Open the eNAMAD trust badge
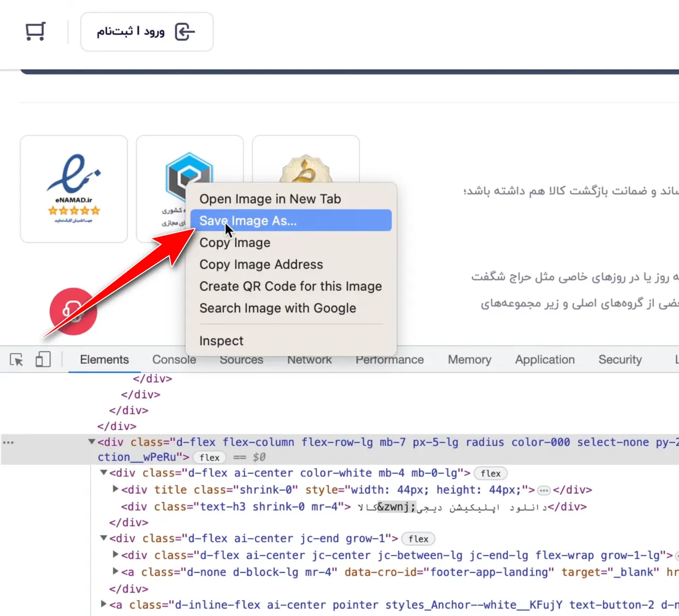This screenshot has height=616, width=679. [x=74, y=189]
